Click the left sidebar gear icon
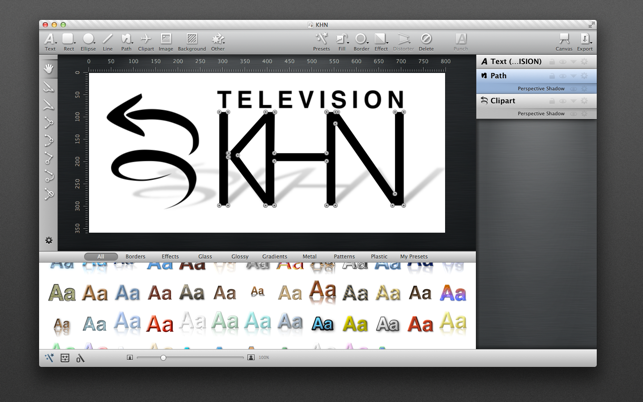The height and width of the screenshot is (402, 643). pyautogui.click(x=49, y=240)
